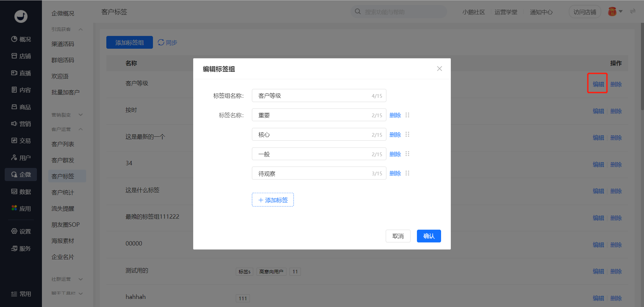Click 访问店铺 button

click(x=585, y=12)
